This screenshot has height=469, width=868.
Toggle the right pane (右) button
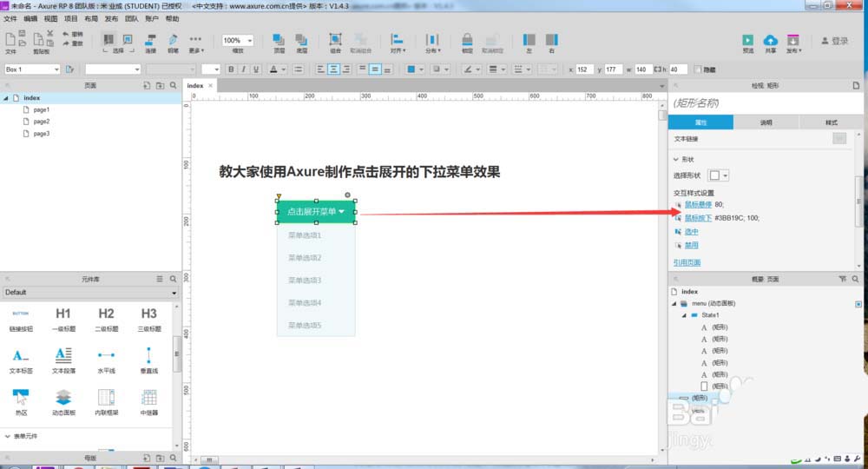[552, 43]
